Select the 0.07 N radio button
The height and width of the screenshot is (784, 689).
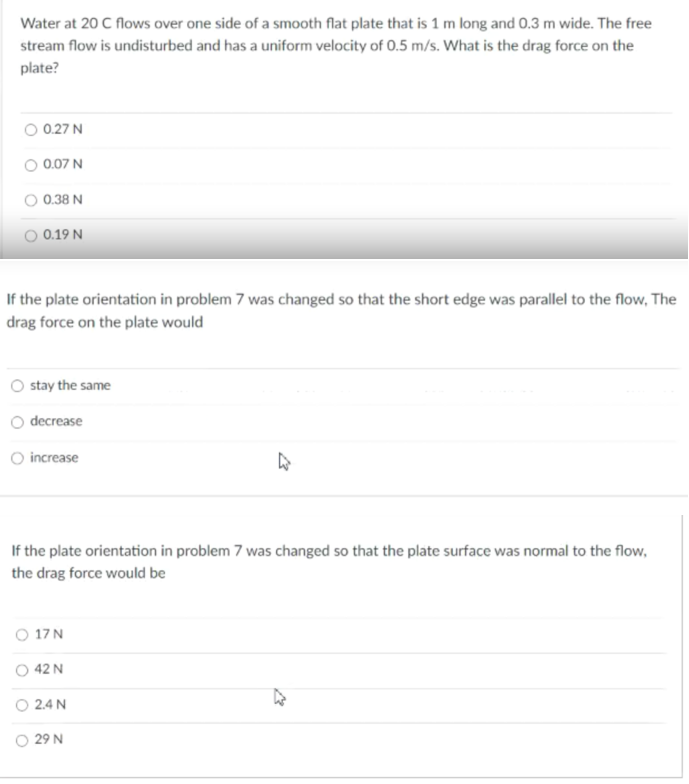click(31, 165)
